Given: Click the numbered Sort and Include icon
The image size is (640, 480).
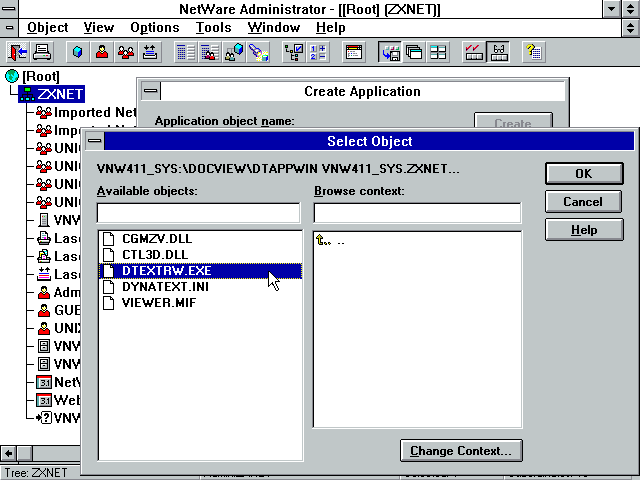Looking at the screenshot, I should click(x=318, y=52).
